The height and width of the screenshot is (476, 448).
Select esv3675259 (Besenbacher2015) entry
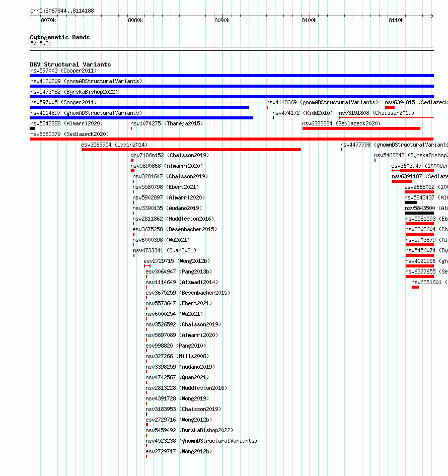pyautogui.click(x=188, y=293)
